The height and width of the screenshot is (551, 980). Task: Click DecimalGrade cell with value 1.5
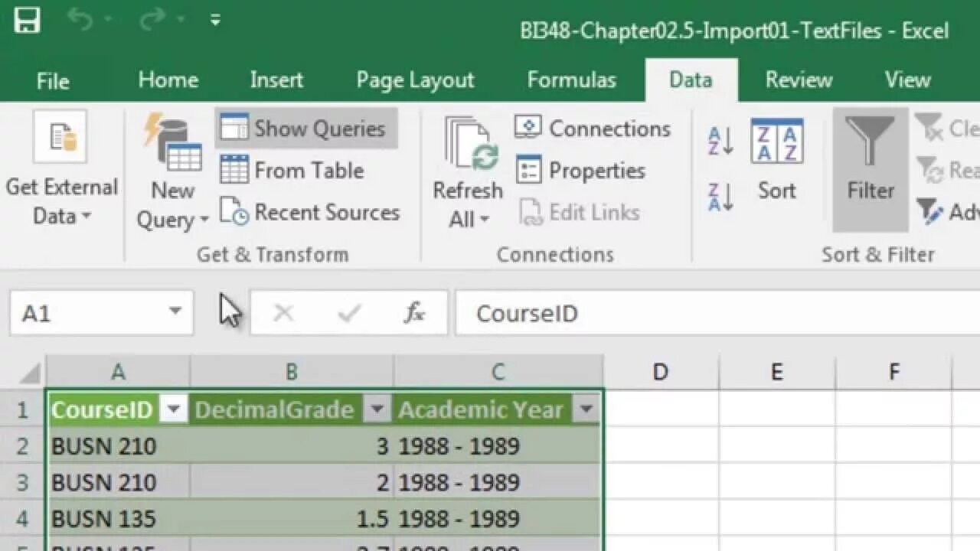[292, 519]
